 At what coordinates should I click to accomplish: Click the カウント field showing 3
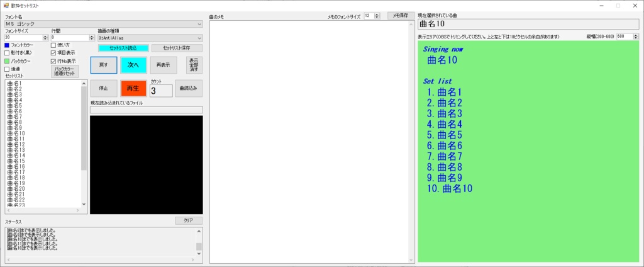click(x=161, y=91)
